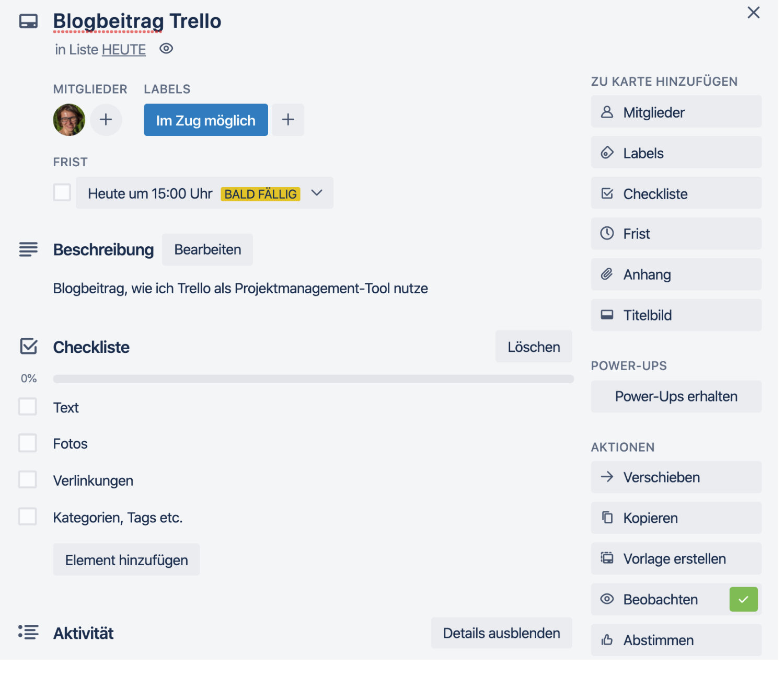
Task: Click the eye watch icon beside HEUTE
Action: coord(166,49)
